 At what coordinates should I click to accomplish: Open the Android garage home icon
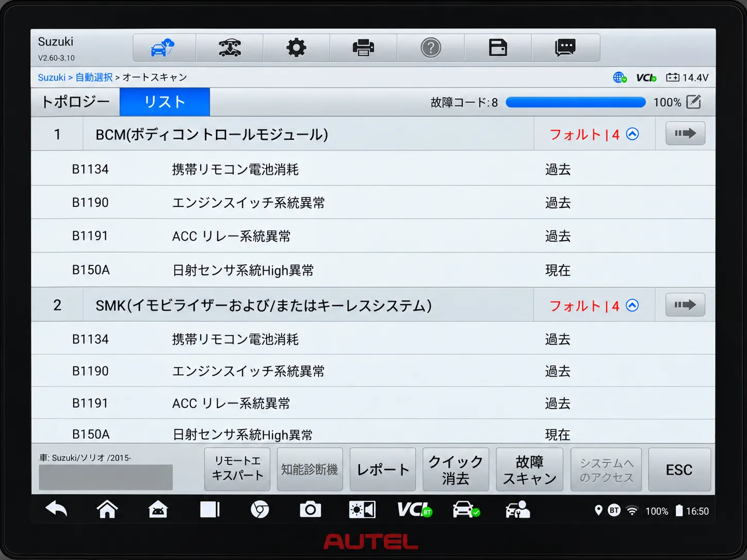[x=158, y=510]
